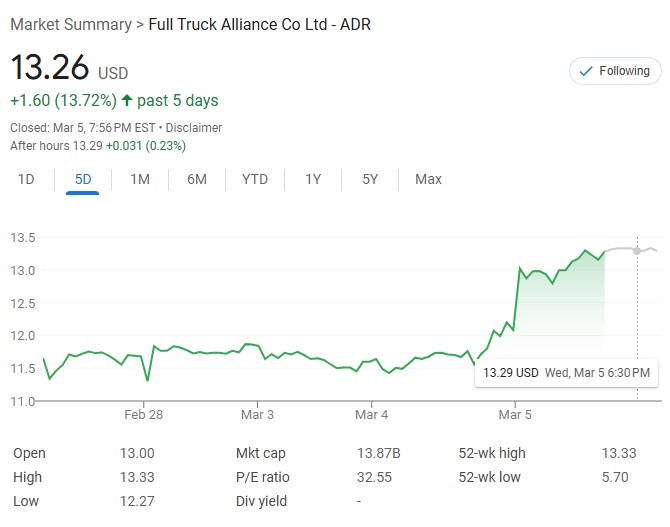Click the 52-wk low label
The width and height of the screenshot is (670, 527).
(489, 477)
